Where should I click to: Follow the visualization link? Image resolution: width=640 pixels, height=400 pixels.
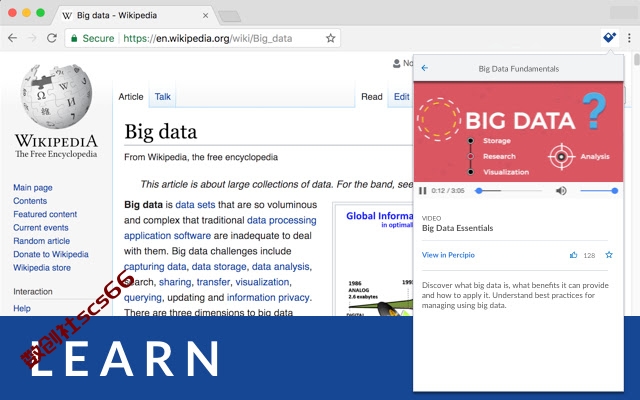pyautogui.click(x=262, y=282)
